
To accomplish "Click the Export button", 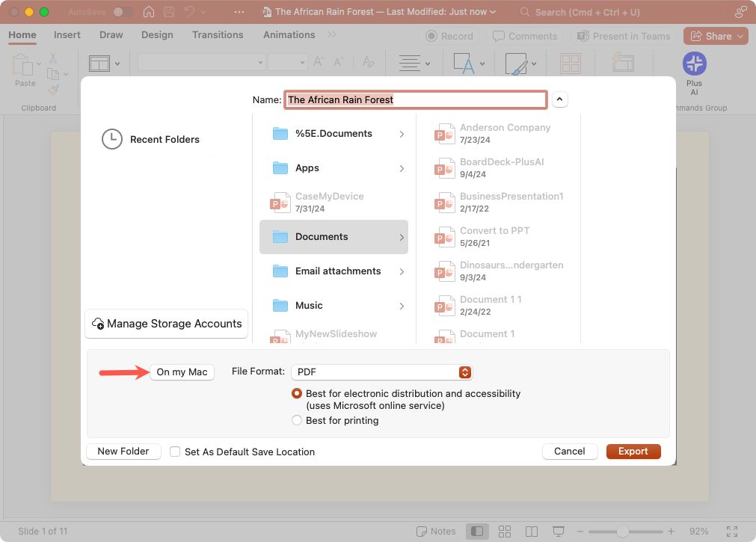I will (x=633, y=452).
